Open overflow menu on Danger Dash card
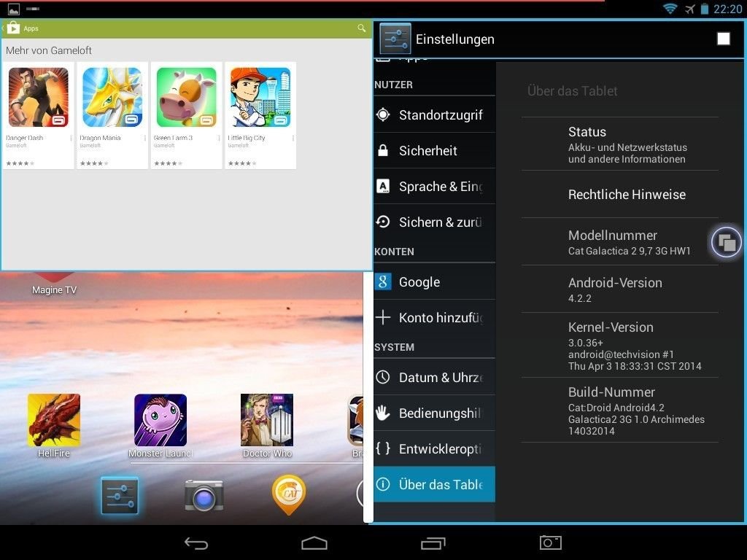Image resolution: width=747 pixels, height=560 pixels. click(x=71, y=138)
